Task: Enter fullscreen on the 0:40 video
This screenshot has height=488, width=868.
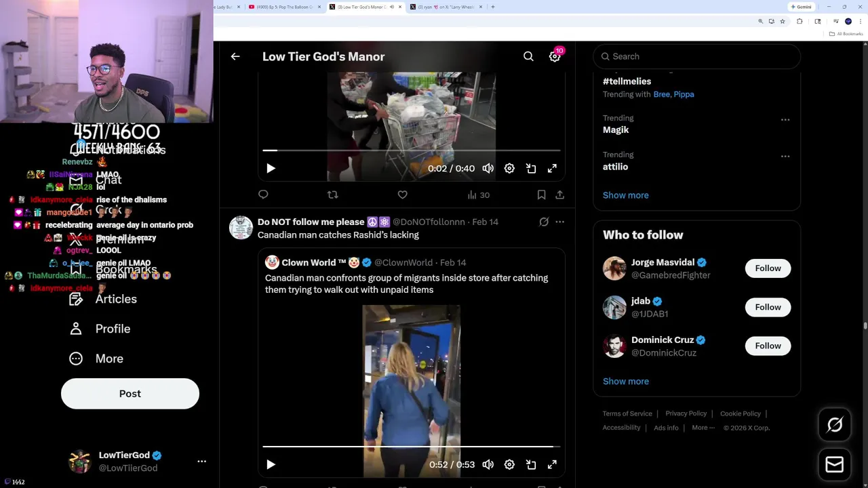Action: (552, 168)
